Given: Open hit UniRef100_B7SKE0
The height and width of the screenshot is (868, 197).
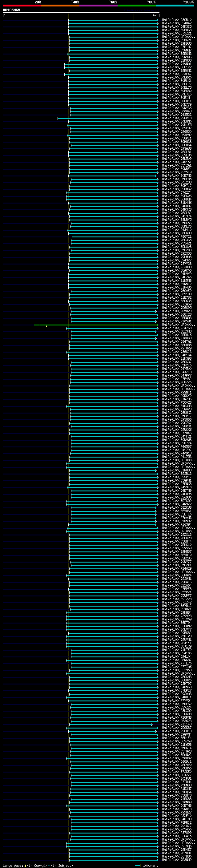Looking at the screenshot, I should [x=177, y=772].
